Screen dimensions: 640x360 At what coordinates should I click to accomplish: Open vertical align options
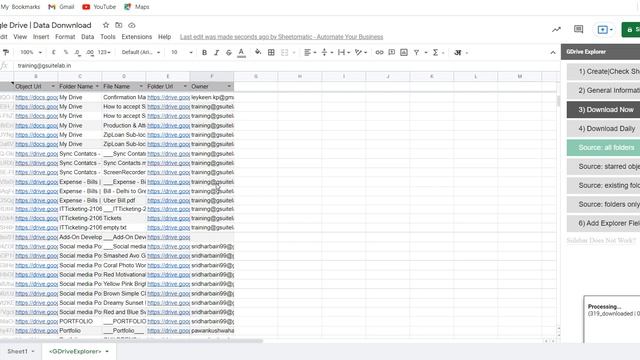point(327,52)
